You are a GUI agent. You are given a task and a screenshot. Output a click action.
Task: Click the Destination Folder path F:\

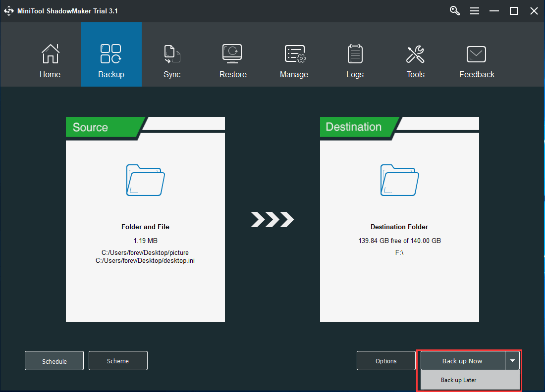[x=399, y=252]
